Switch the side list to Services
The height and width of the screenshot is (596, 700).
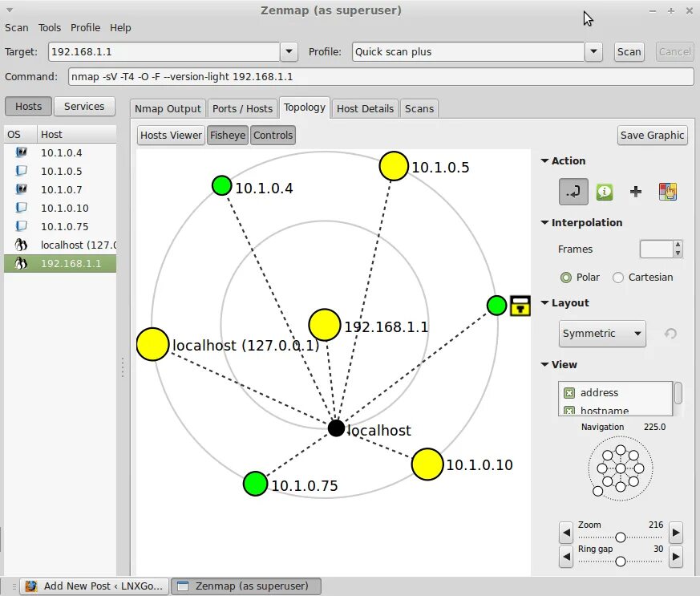pos(84,106)
